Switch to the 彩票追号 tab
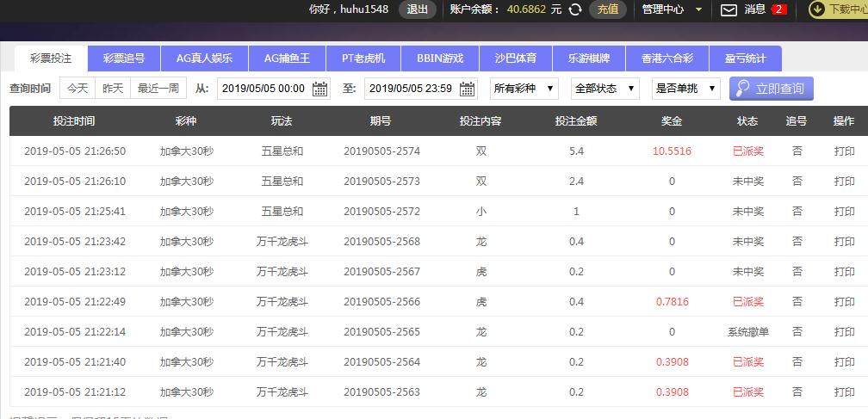 pyautogui.click(x=124, y=59)
